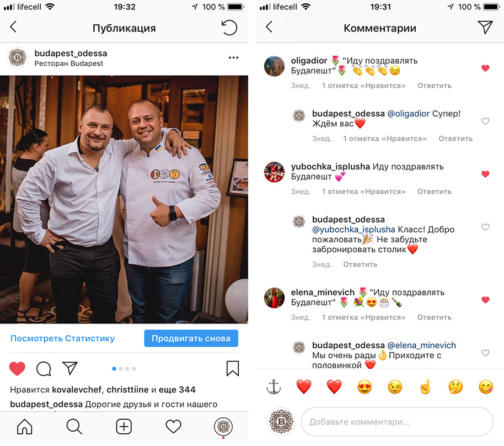Image resolution: width=504 pixels, height=446 pixels.
Task: Tap the direct message paper plane icon
Action: click(x=485, y=28)
